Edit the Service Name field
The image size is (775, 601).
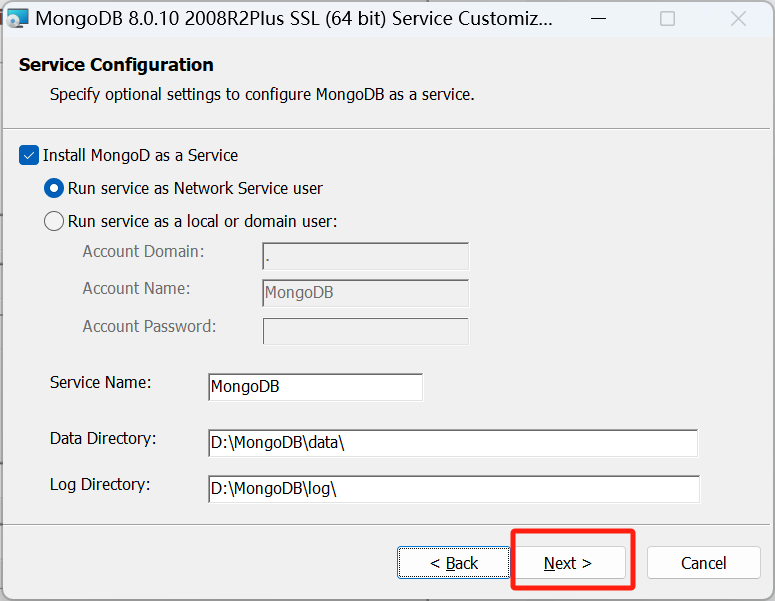coord(315,386)
